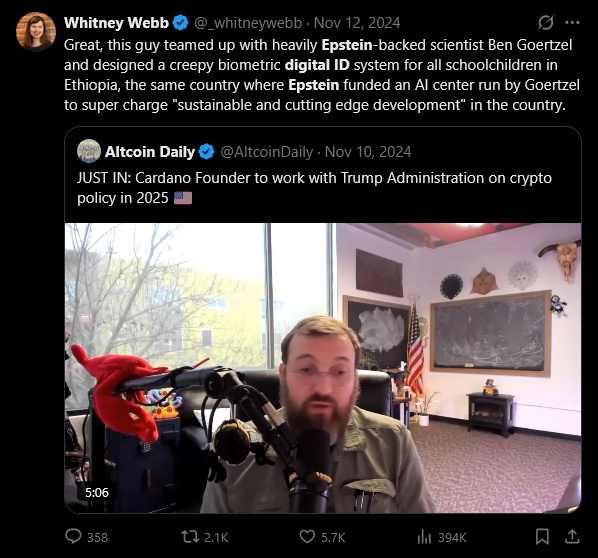The width and height of the screenshot is (598, 558).
Task: Visit the @AltcoinDaily handle
Action: coord(267,152)
